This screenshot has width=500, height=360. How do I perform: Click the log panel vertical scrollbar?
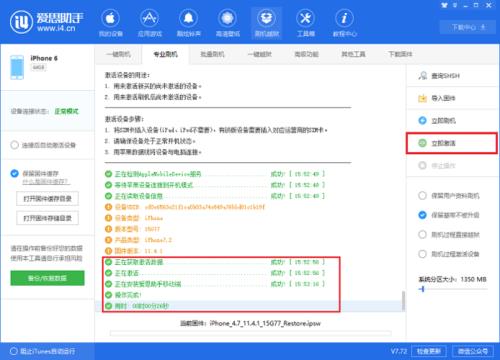coord(403,301)
